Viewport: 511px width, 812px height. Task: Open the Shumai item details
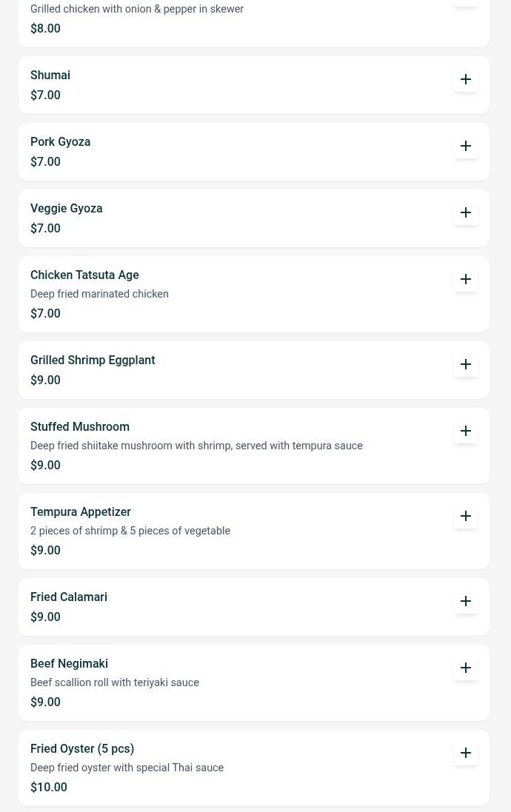point(50,76)
